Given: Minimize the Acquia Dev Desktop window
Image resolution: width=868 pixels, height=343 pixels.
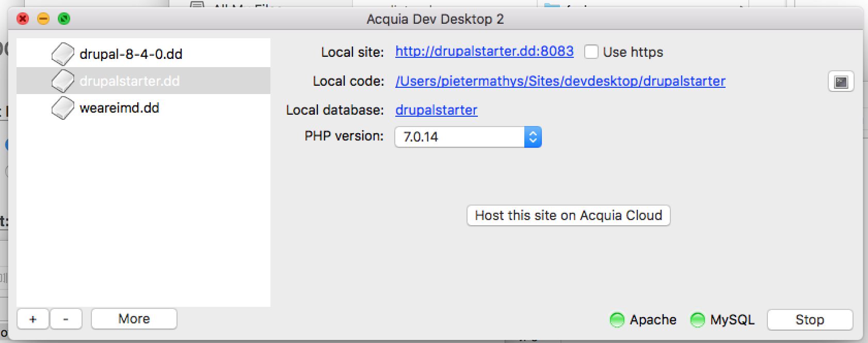Looking at the screenshot, I should click(x=43, y=19).
